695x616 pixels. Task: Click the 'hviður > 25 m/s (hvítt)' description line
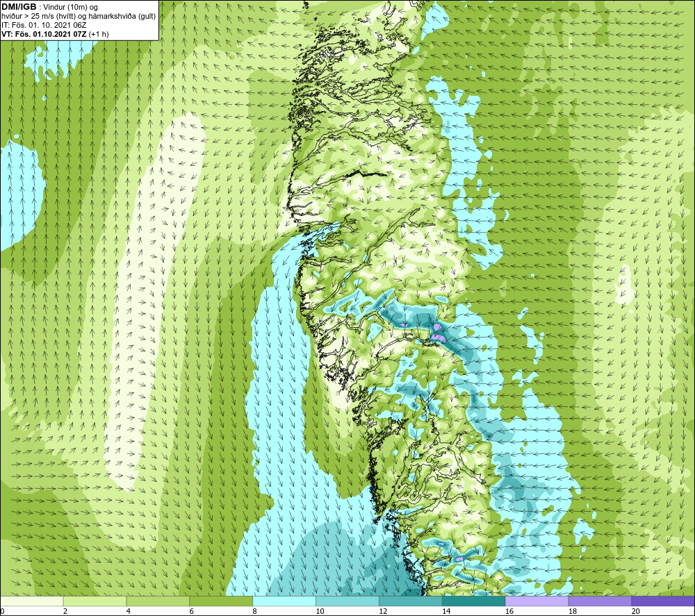pyautogui.click(x=79, y=17)
